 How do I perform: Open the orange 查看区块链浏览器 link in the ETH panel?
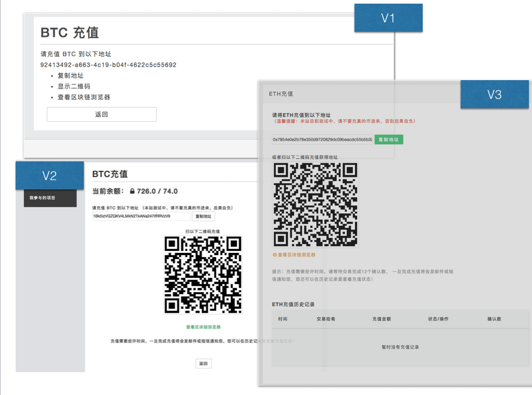coord(297,254)
